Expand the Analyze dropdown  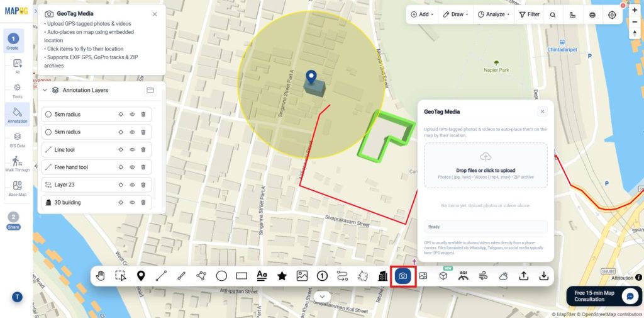494,14
